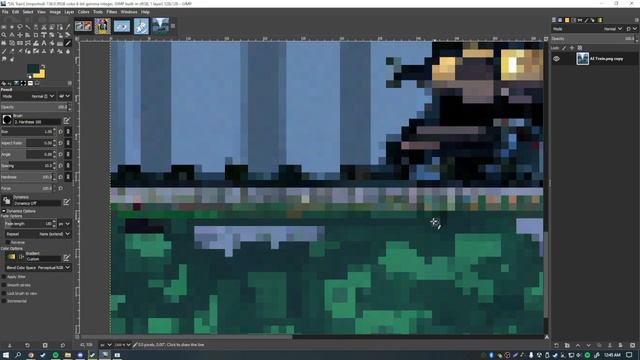Enable the Smooth stroke option
640x360 pixels.
(x=4, y=285)
